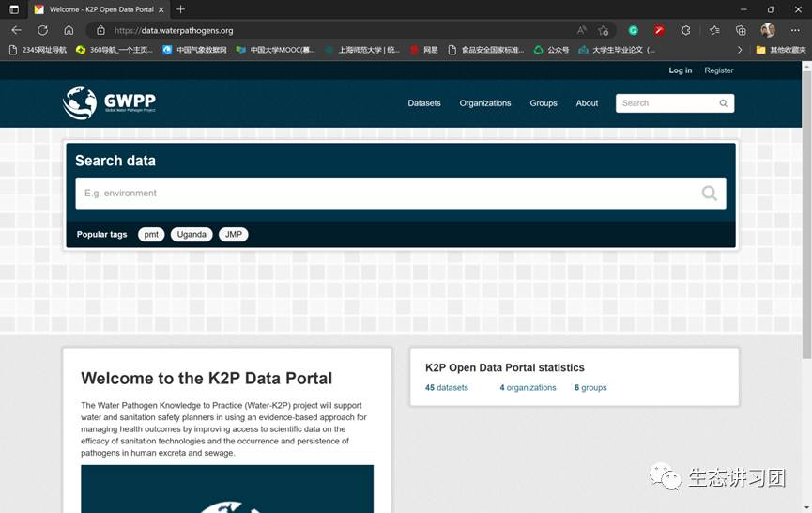This screenshot has height=513, width=812.
Task: Open the 6 groups statistic link
Action: pyautogui.click(x=590, y=388)
